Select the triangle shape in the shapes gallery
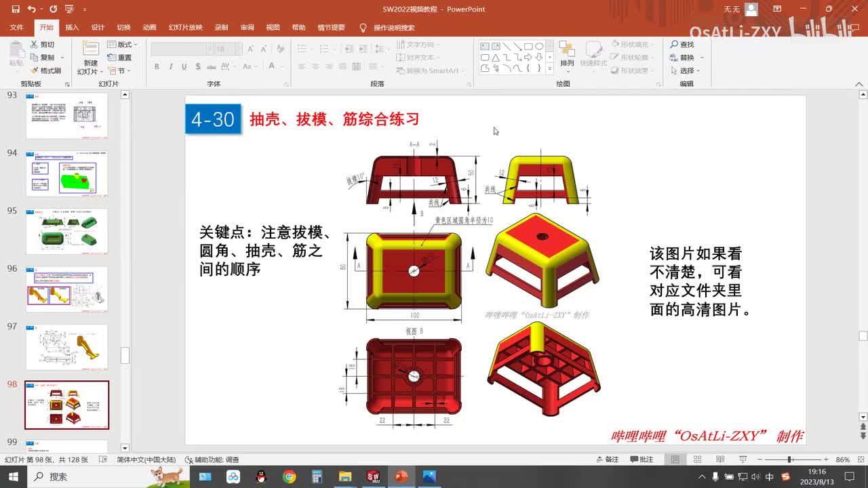The image size is (868, 488). (496, 58)
